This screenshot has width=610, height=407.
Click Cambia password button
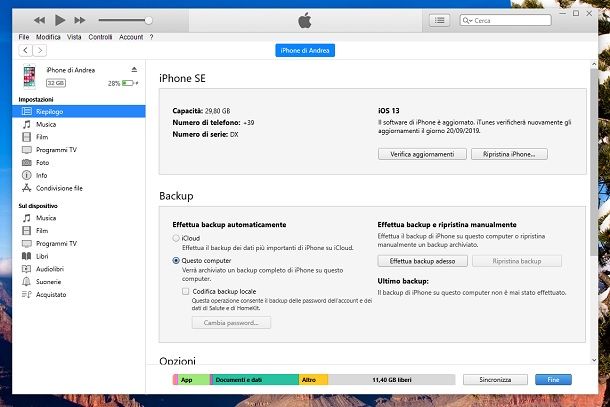[231, 323]
